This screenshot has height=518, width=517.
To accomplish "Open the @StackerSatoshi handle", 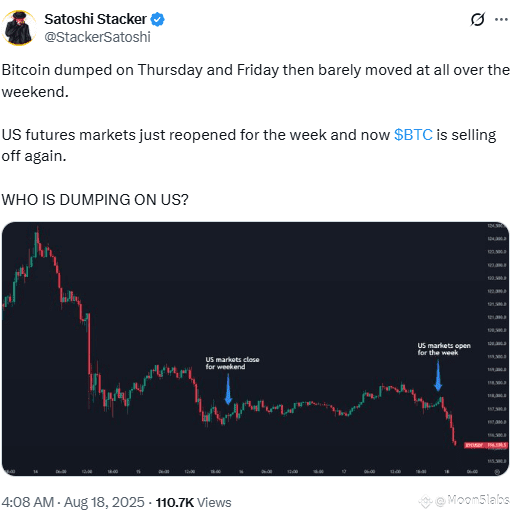I will pyautogui.click(x=97, y=37).
